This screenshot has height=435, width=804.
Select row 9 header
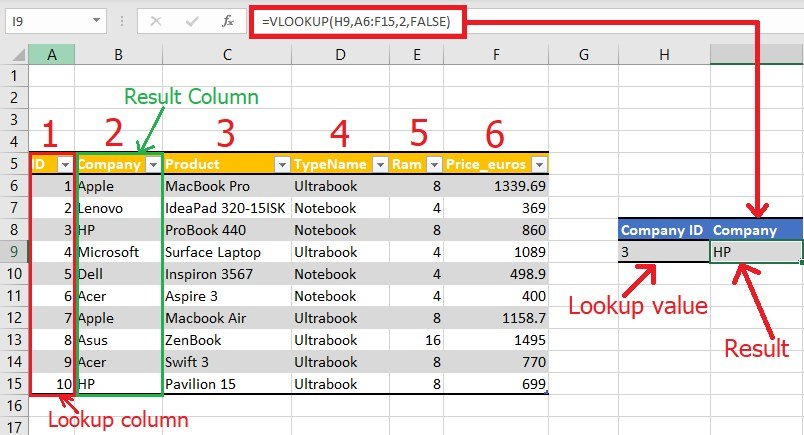point(14,252)
